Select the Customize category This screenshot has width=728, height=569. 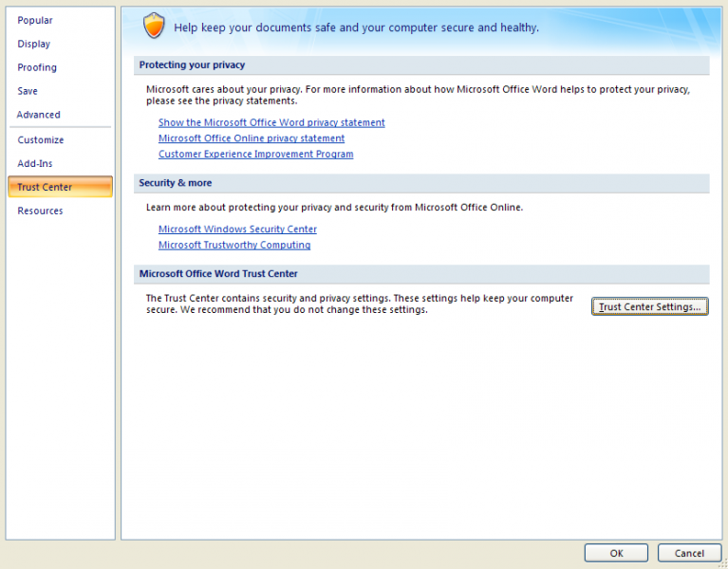click(41, 139)
